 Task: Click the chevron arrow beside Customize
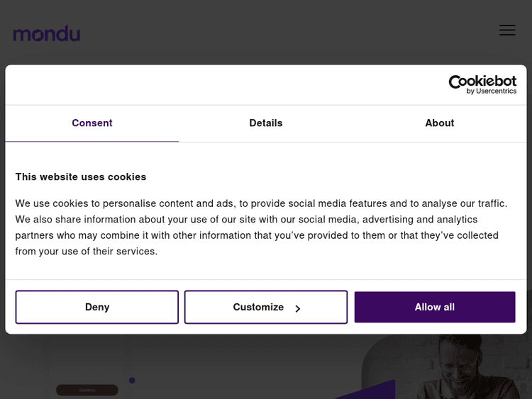tap(298, 308)
